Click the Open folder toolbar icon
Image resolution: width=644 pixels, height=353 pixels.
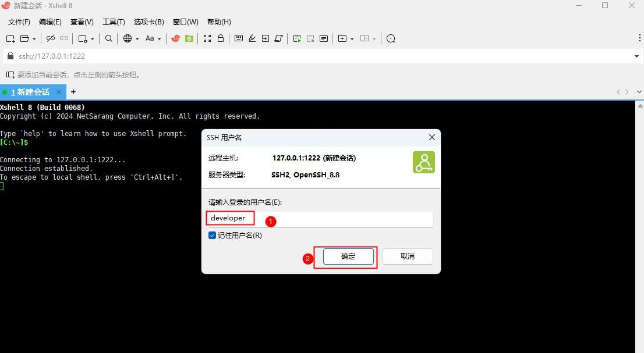tap(24, 38)
